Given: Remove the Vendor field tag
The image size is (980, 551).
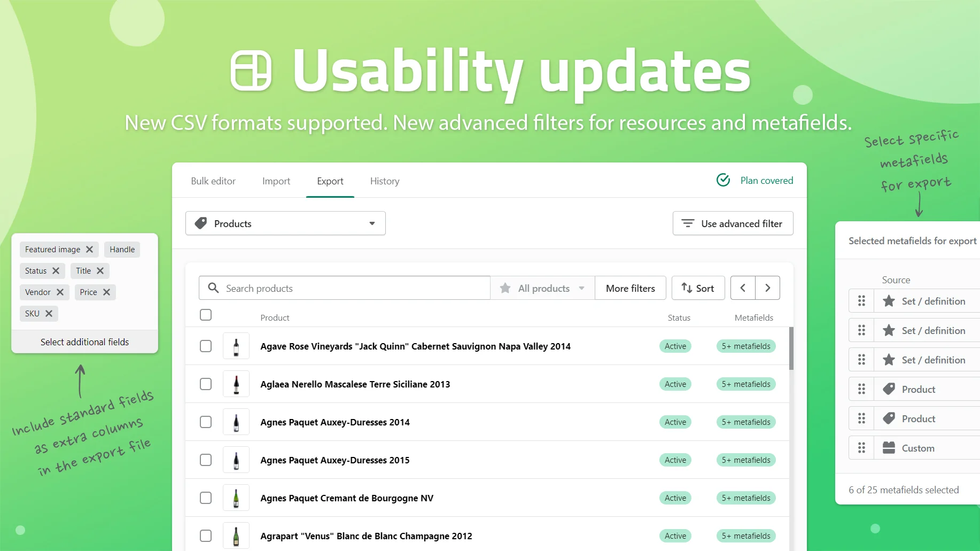Looking at the screenshot, I should point(60,292).
